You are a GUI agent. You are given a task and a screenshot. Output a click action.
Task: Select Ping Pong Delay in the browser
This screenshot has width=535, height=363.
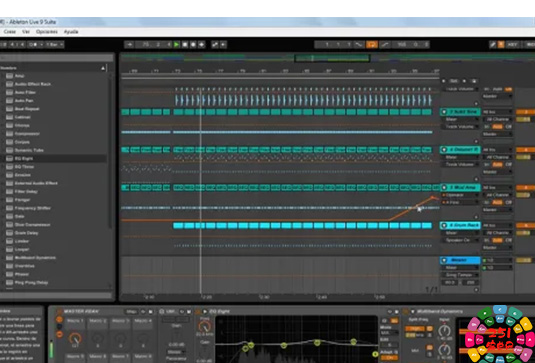coord(31,283)
